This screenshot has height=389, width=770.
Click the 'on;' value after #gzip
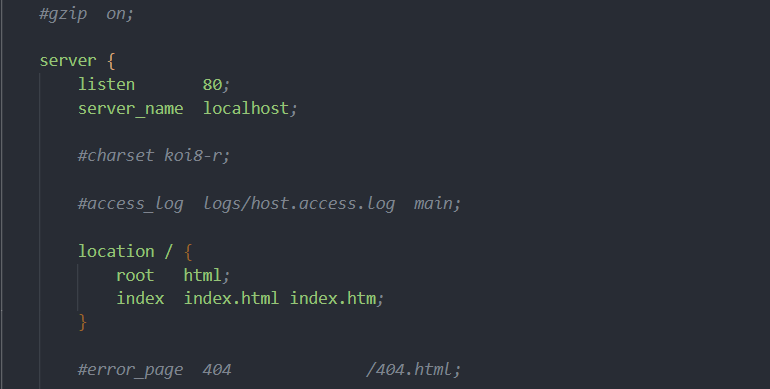[120, 14]
